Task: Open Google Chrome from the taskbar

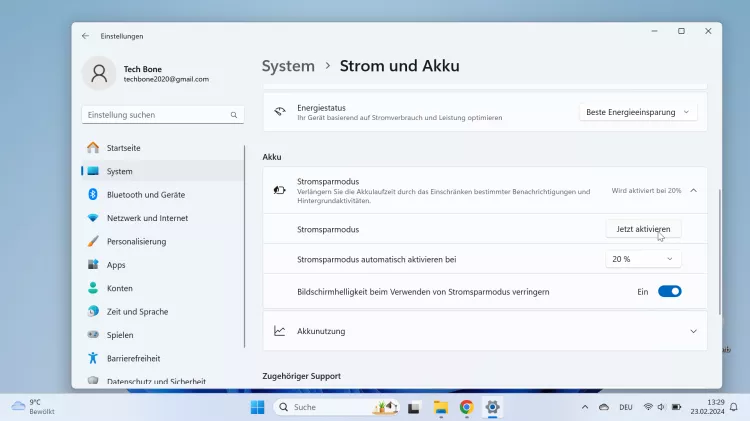Action: pos(466,407)
